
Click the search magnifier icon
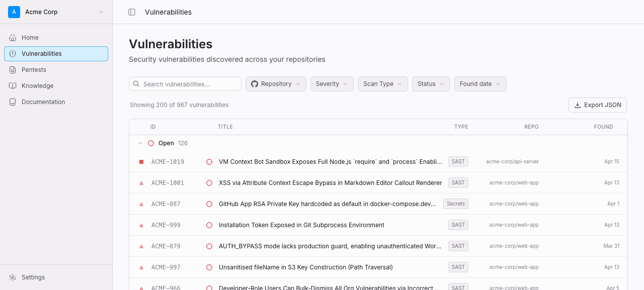136,84
